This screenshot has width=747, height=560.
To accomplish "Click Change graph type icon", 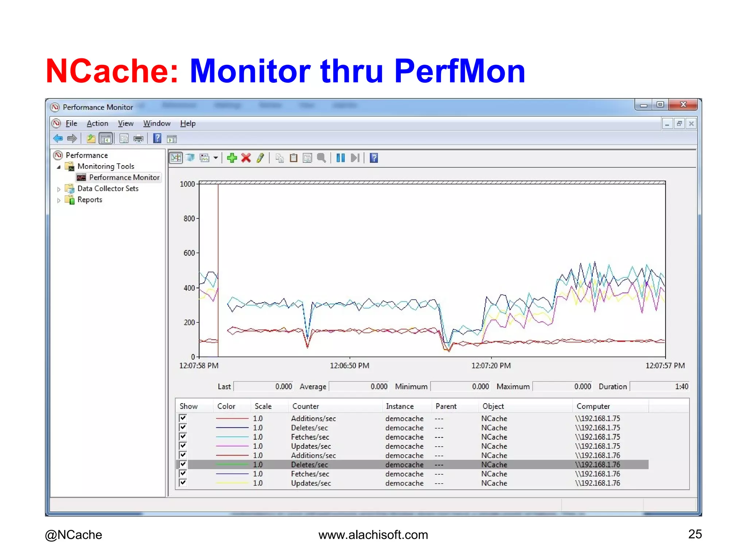I will [x=205, y=158].
